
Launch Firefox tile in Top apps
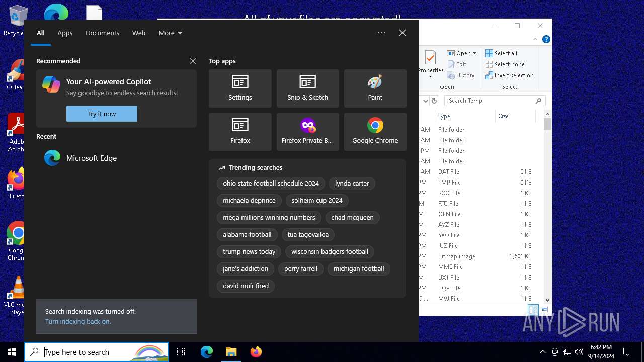[240, 132]
